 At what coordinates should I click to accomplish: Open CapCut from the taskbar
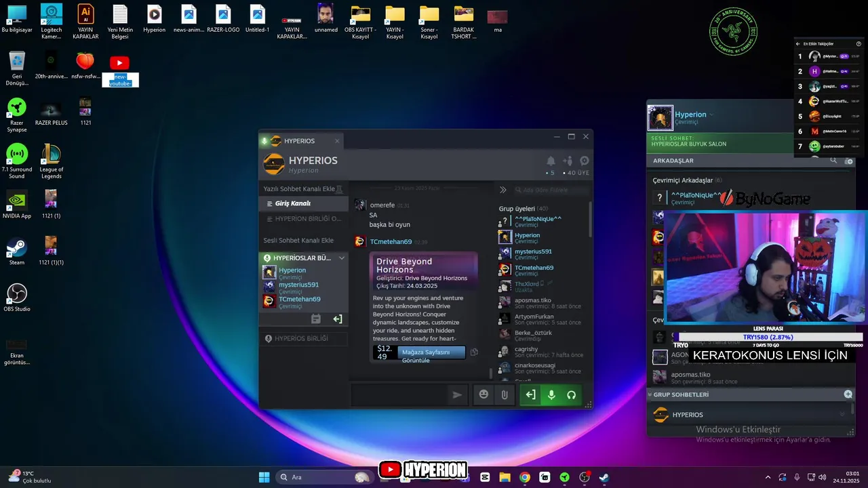coord(485,477)
